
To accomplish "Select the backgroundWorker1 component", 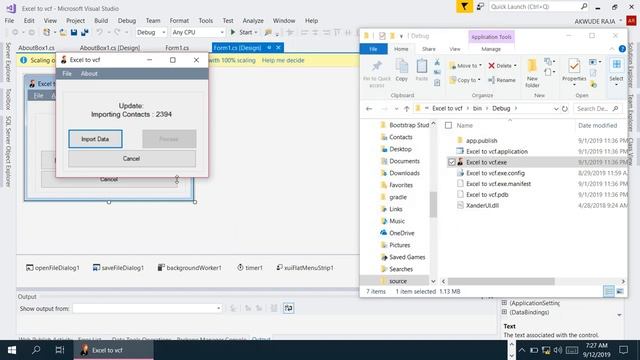I will [190, 268].
